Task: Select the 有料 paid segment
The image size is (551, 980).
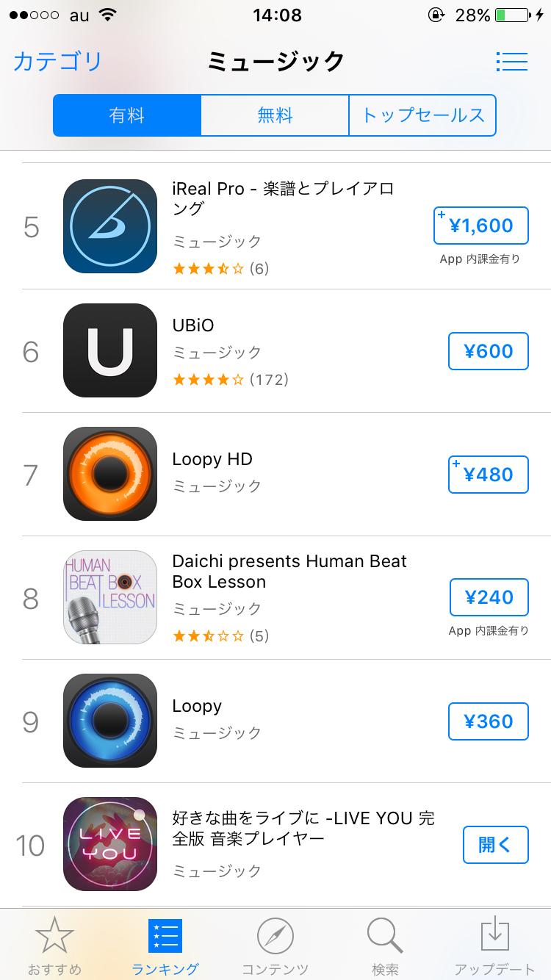Action: coord(127,115)
